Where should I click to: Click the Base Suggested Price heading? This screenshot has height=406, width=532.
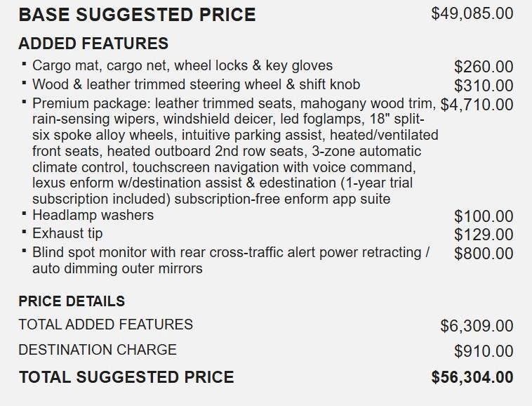tap(137, 15)
